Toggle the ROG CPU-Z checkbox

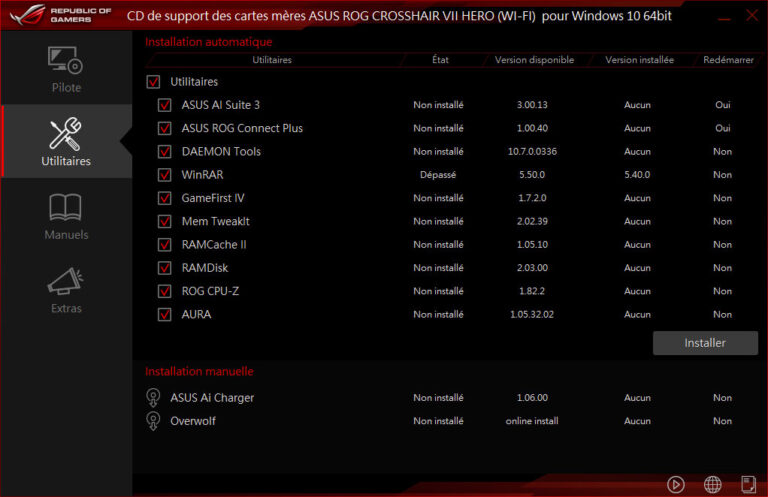tap(165, 291)
